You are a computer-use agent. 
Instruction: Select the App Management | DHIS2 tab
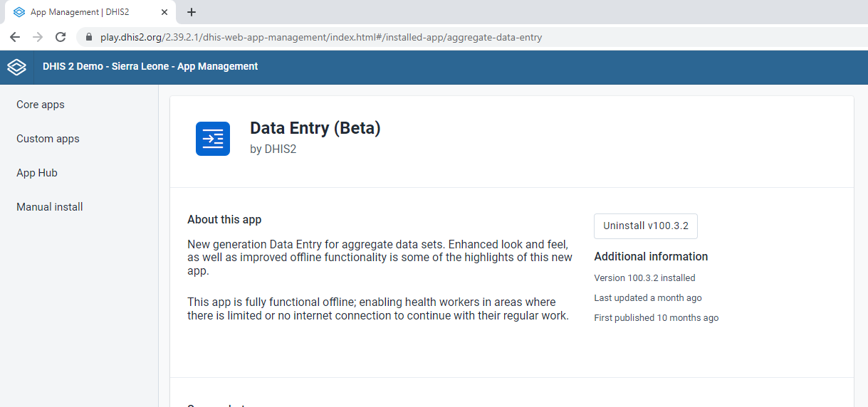click(90, 12)
